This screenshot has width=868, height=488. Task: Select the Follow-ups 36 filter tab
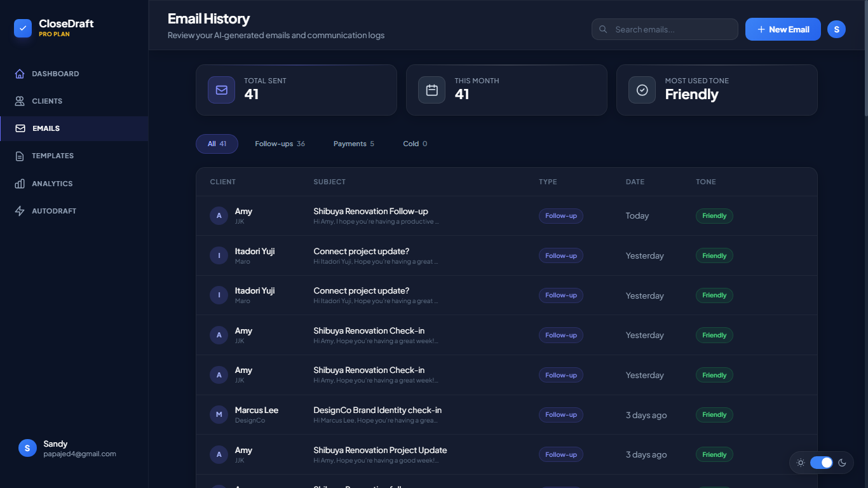coord(280,144)
